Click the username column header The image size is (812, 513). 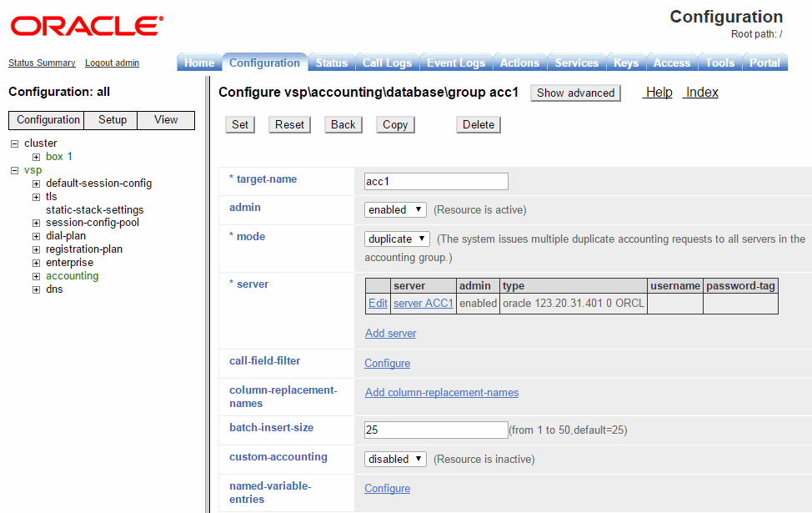pyautogui.click(x=675, y=285)
